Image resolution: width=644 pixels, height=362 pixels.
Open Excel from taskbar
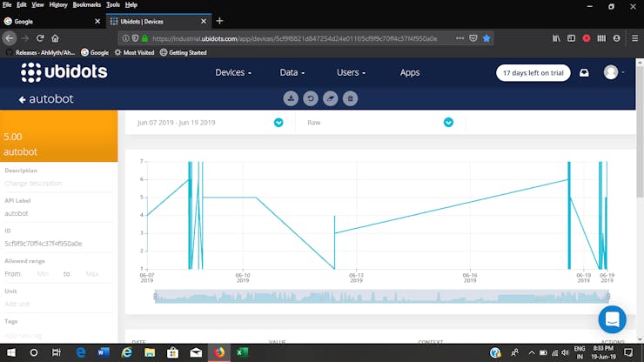[242, 352]
